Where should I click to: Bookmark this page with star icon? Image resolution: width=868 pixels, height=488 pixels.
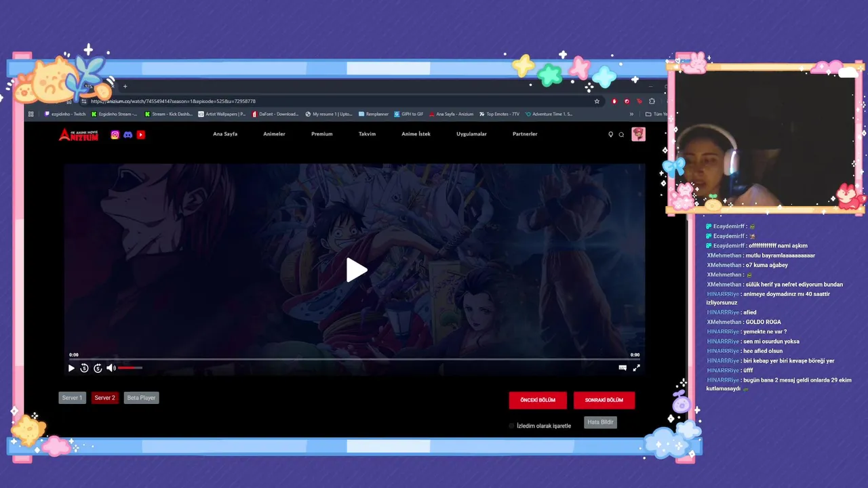[597, 101]
